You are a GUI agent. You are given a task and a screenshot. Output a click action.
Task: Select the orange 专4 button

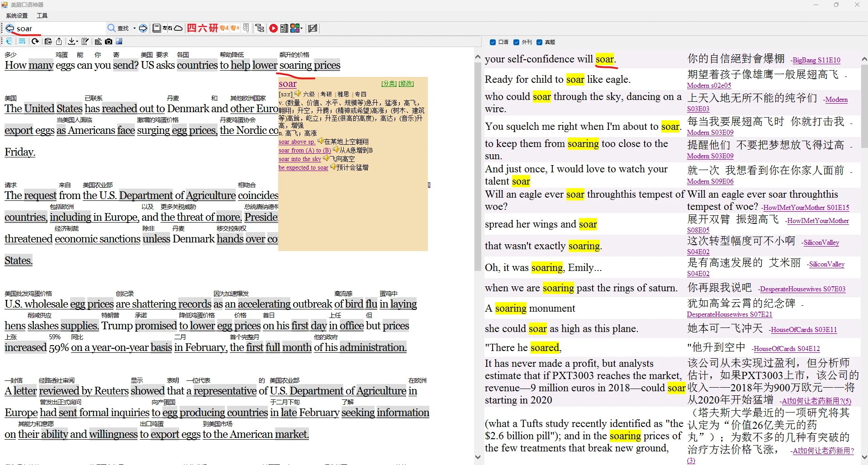224,28
